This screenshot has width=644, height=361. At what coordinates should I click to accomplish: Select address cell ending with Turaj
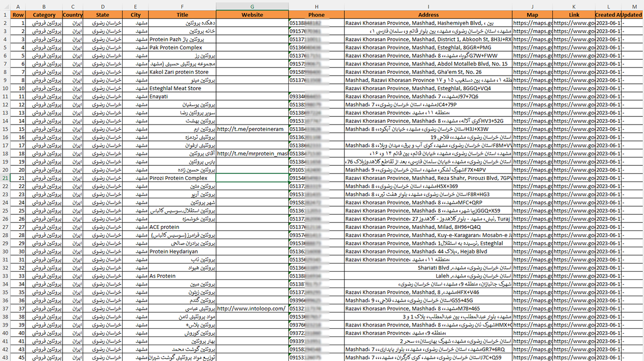click(428, 219)
